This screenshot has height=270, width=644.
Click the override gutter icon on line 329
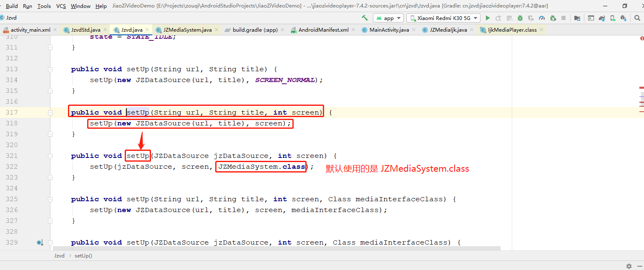(x=40, y=242)
